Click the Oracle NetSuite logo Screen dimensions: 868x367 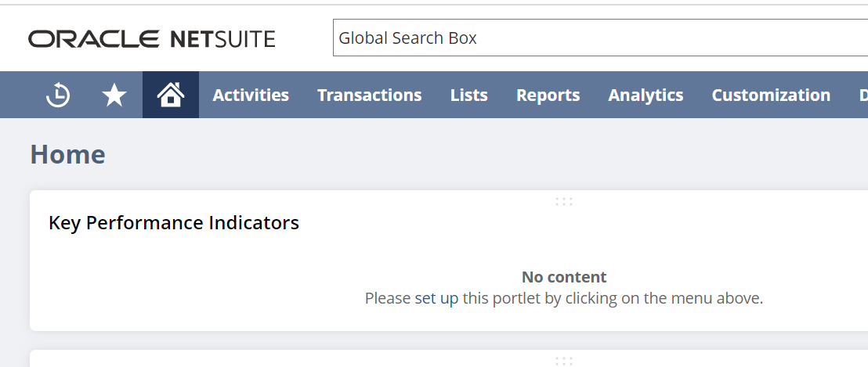[x=152, y=38]
